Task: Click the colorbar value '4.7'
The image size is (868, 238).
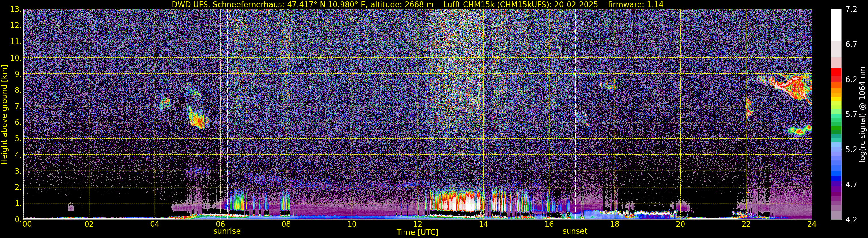Action: coord(851,184)
